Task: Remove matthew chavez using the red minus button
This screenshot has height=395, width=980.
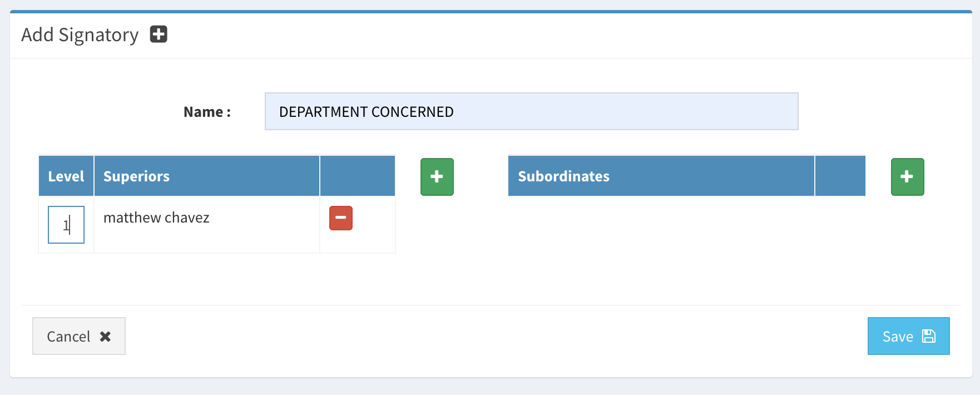Action: (x=341, y=218)
